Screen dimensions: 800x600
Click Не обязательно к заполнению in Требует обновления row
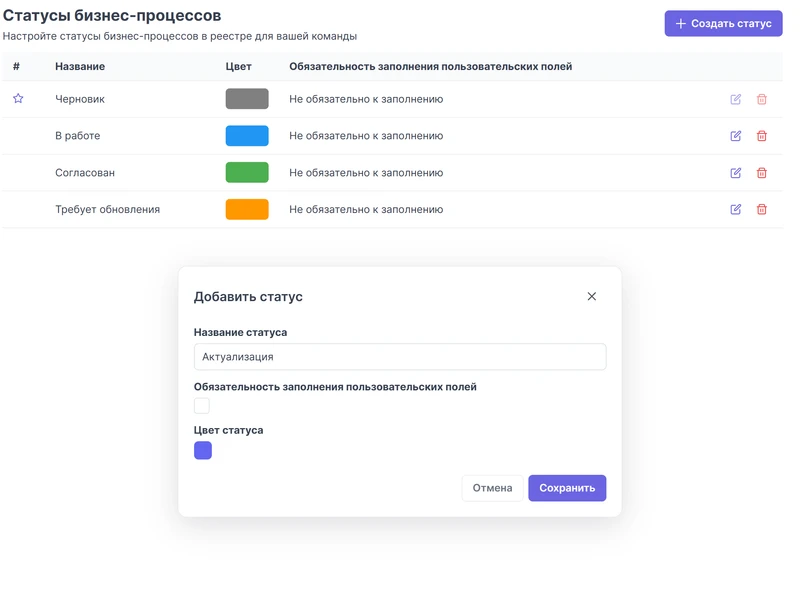tap(366, 209)
